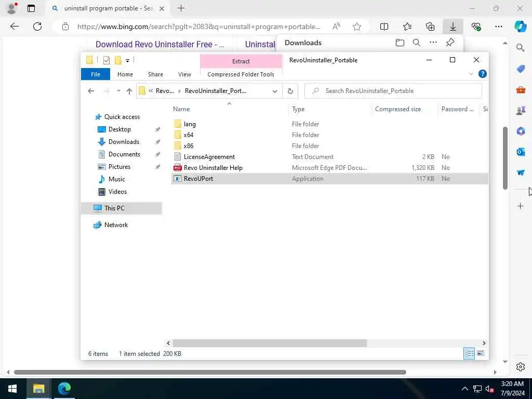The width and height of the screenshot is (532, 399).
Task: Open downloads folder in Downloads panel
Action: [400, 43]
